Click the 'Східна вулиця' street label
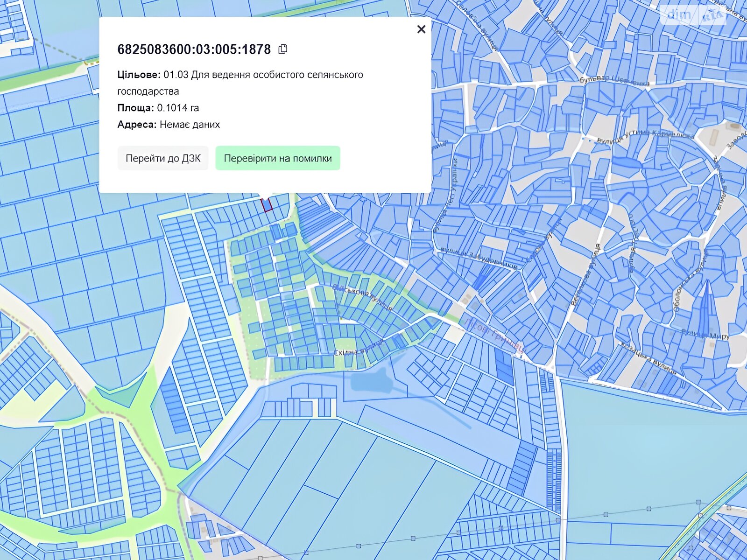The image size is (747, 560). pyautogui.click(x=358, y=349)
